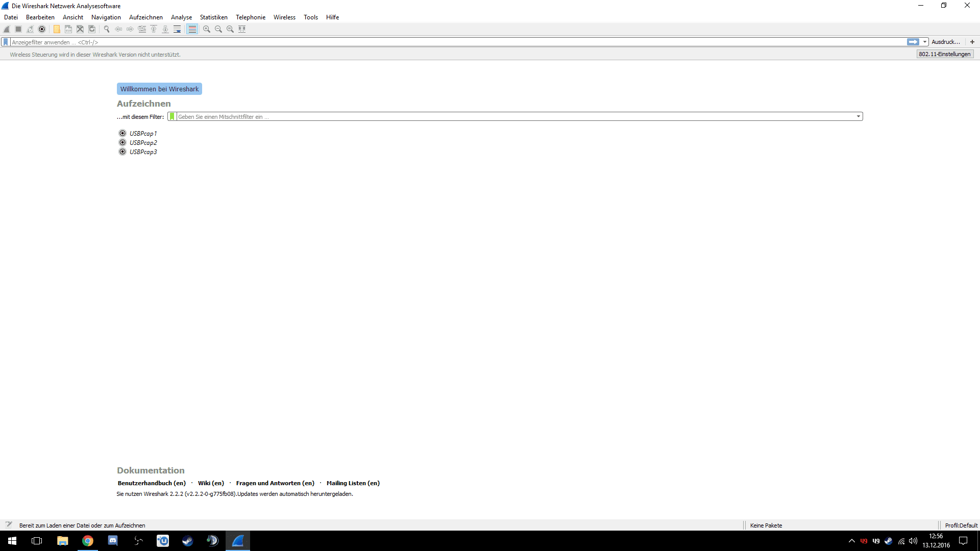Select the USBPcap1 interface
The height and width of the screenshot is (551, 980).
coord(143,134)
